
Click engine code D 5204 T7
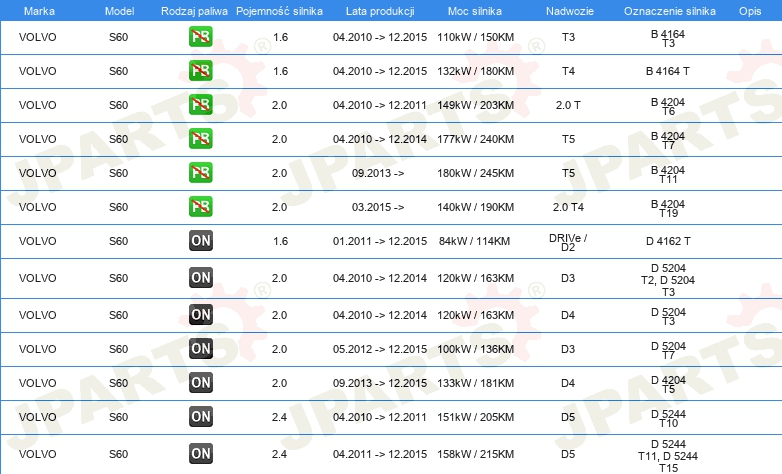coord(668,350)
